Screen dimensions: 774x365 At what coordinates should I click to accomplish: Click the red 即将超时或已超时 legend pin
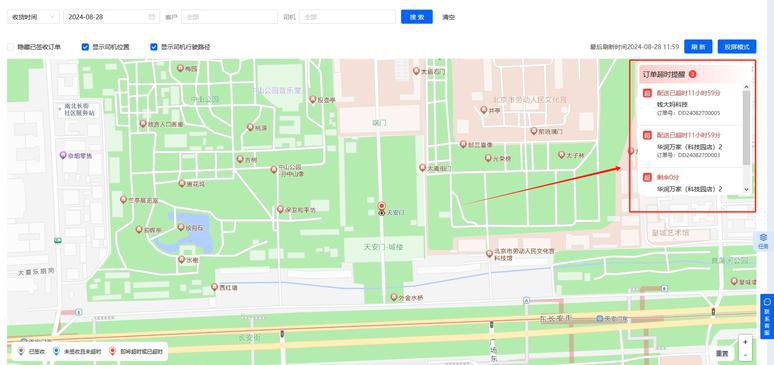tap(113, 351)
